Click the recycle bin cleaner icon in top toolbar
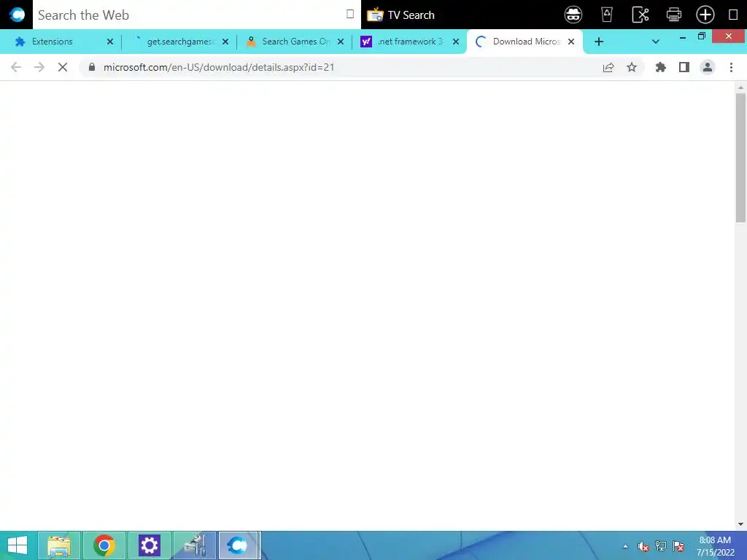This screenshot has width=747, height=560. pos(606,15)
